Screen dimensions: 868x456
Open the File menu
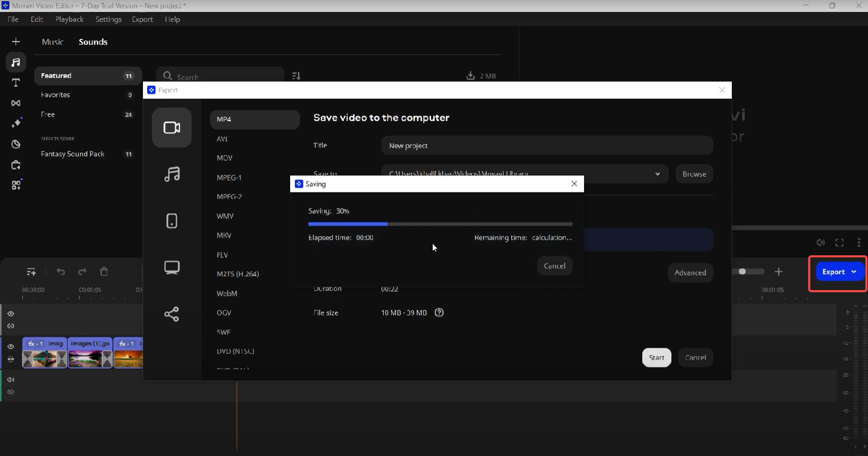point(13,19)
